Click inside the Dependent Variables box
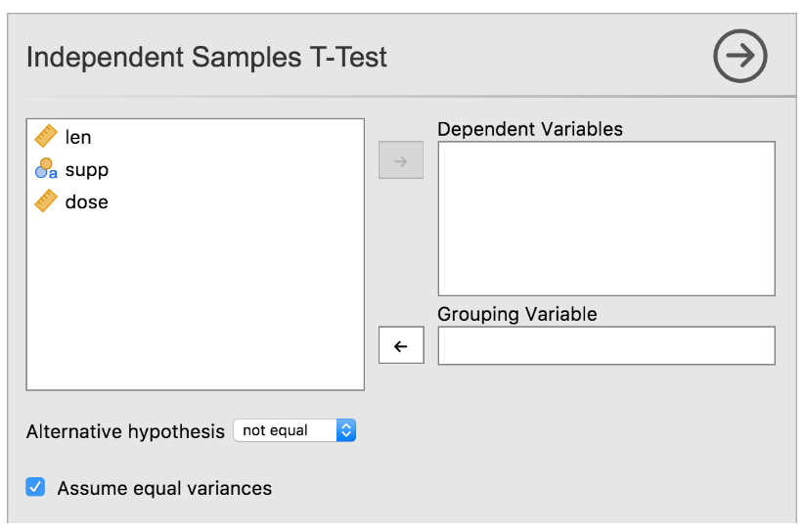 coord(606,219)
